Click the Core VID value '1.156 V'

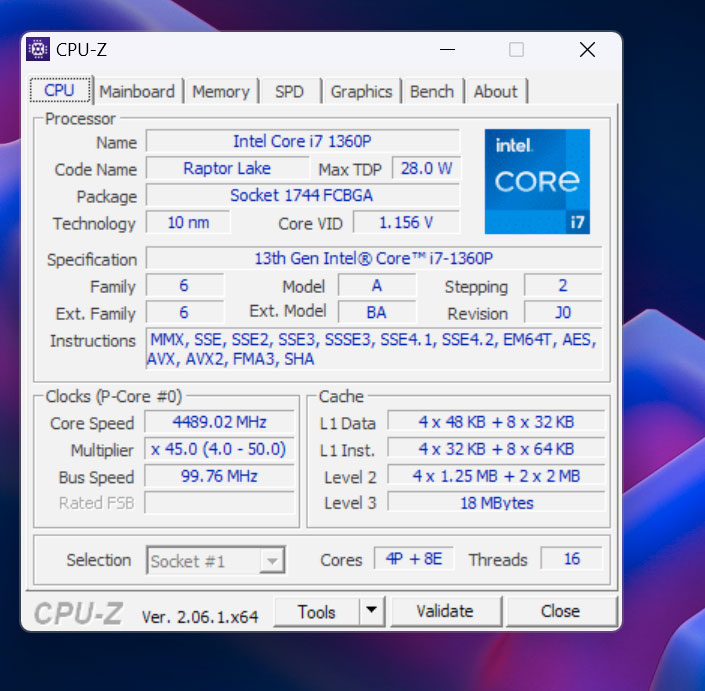click(x=406, y=222)
